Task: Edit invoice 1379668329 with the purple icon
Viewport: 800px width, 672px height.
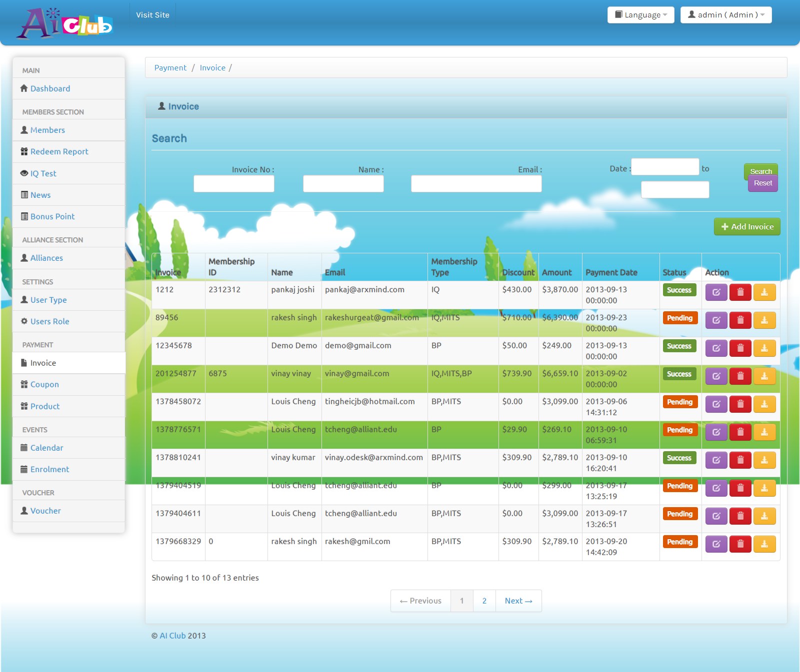Action: 716,544
